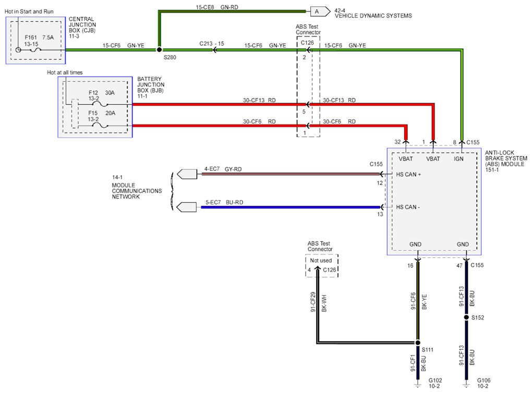Select the G106 ground symbol
This screenshot has height=393, width=532.
pyautogui.click(x=466, y=385)
